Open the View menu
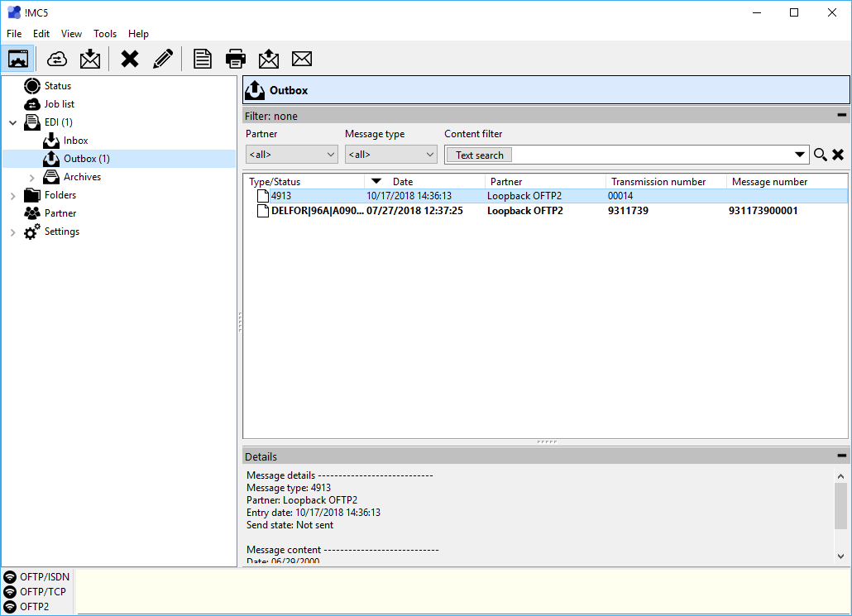The width and height of the screenshot is (852, 616). click(71, 34)
